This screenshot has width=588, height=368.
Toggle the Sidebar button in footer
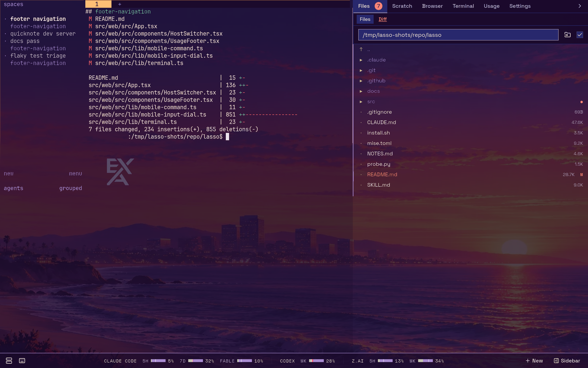click(x=567, y=361)
